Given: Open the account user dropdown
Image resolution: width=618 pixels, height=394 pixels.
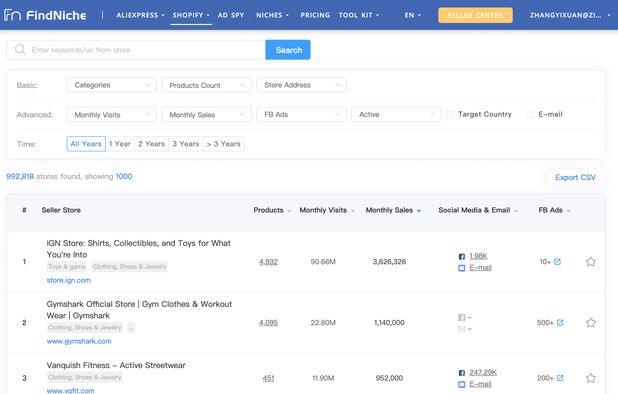Looking at the screenshot, I should pyautogui.click(x=570, y=15).
